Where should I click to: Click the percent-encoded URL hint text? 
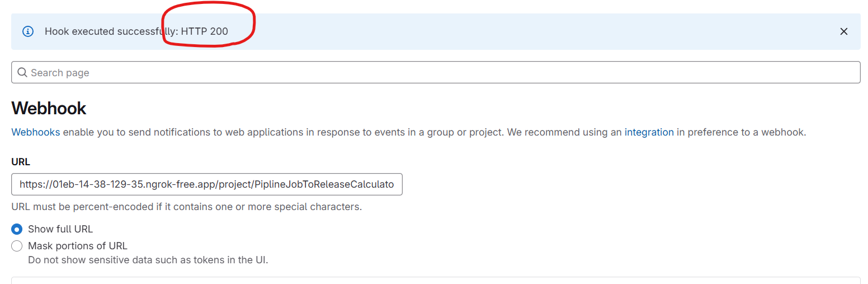click(x=186, y=207)
